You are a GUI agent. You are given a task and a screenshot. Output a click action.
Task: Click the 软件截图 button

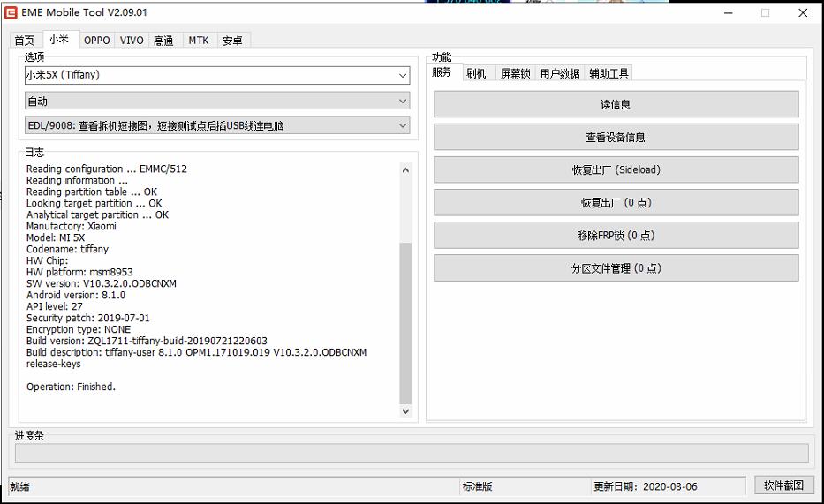[x=783, y=485]
